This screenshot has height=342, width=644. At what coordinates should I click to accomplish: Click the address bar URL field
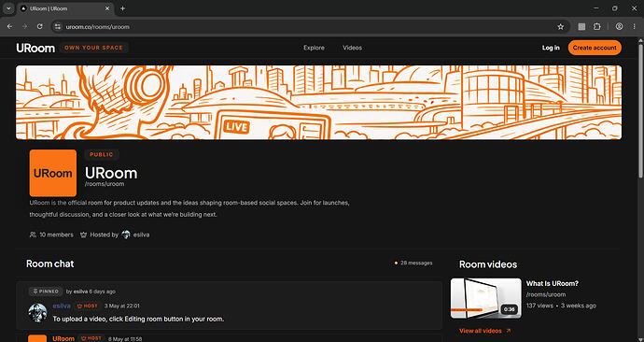point(308,27)
